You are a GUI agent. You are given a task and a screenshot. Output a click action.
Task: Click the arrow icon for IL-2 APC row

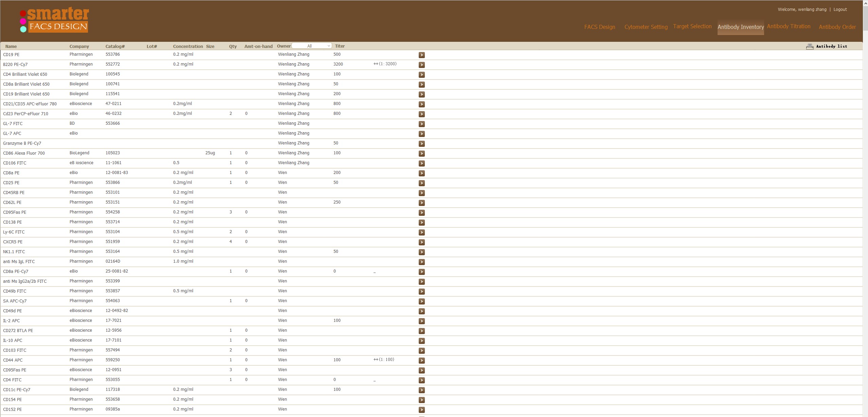[421, 321]
